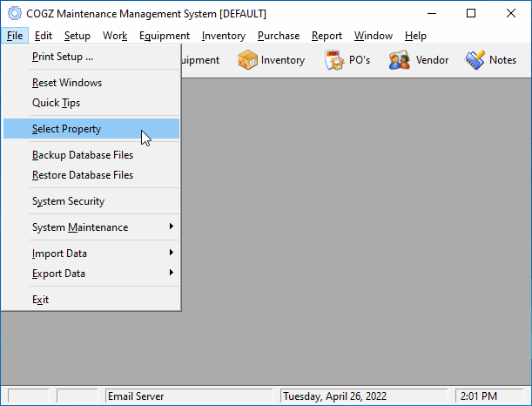Image resolution: width=532 pixels, height=406 pixels.
Task: Open the Notes pencil icon
Action: [475, 60]
